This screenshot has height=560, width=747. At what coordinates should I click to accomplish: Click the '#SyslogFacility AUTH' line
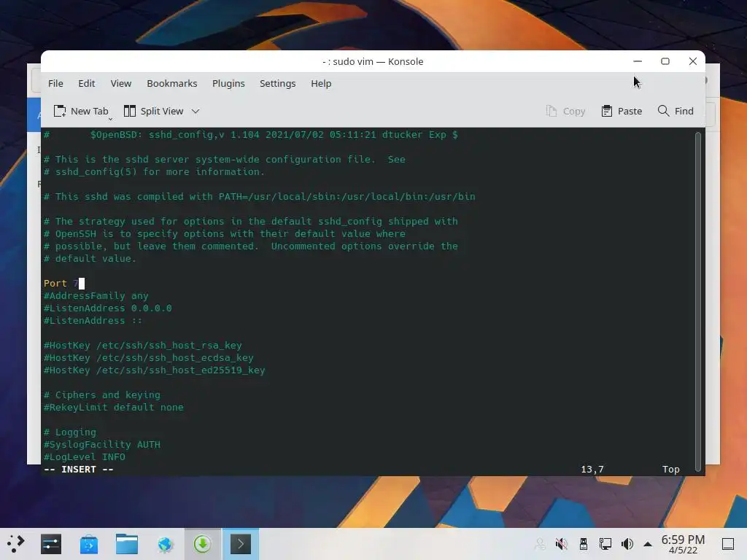tap(102, 444)
